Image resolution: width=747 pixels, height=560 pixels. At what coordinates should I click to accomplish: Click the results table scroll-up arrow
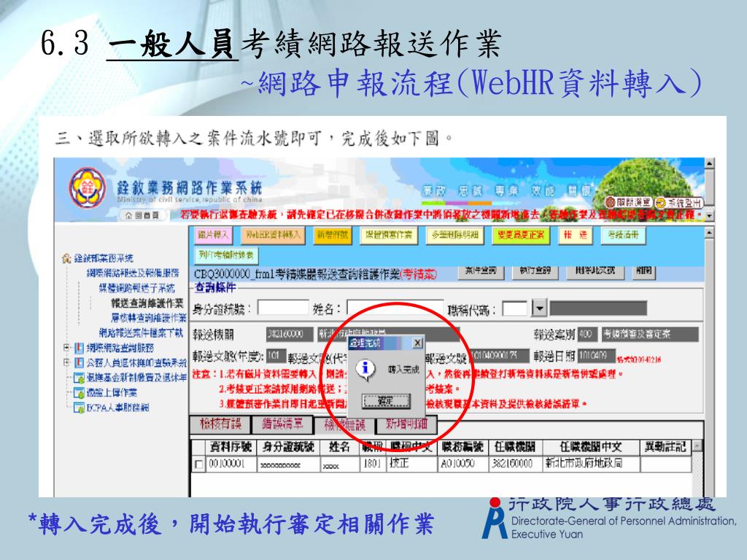click(697, 446)
